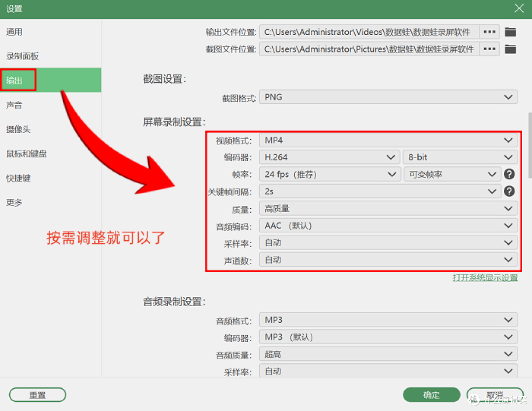Select the More (更多) settings tab
The image size is (532, 411).
(51, 202)
